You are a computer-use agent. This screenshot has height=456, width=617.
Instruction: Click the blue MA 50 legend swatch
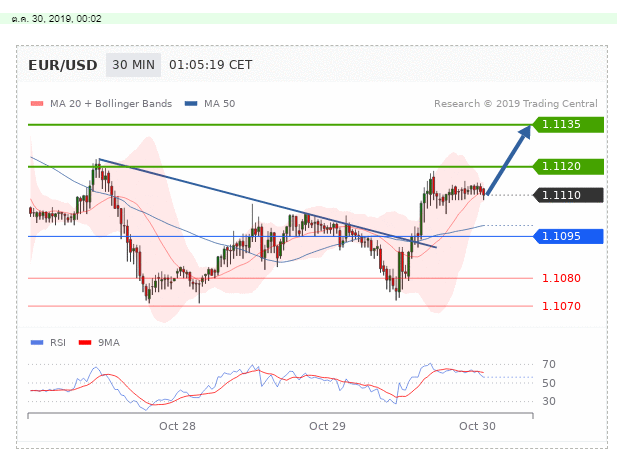[191, 104]
